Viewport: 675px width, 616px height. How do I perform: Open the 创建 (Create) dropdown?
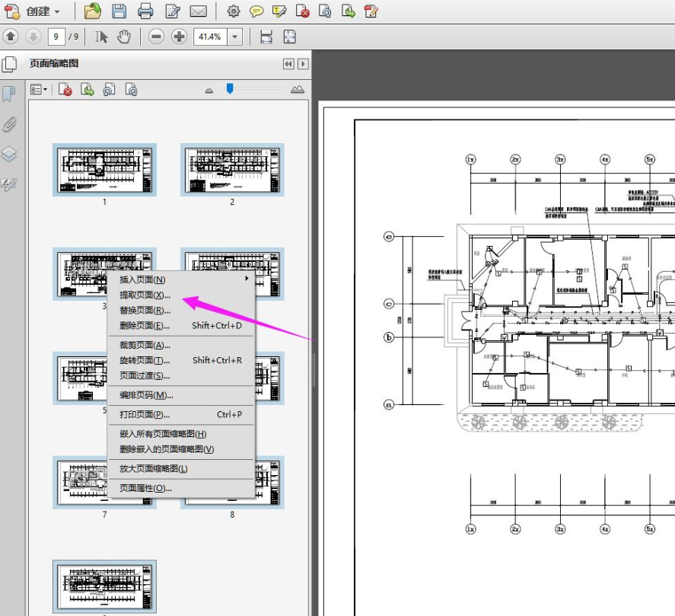coord(33,11)
